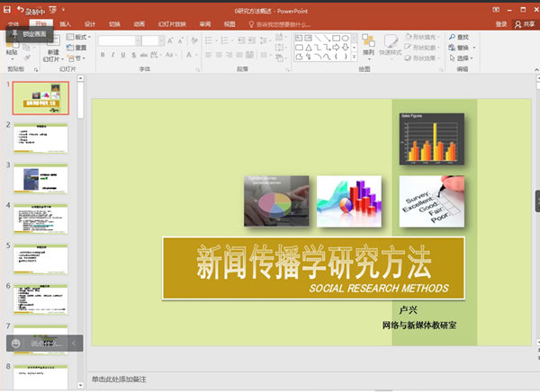Toggle Underline text formatting
This screenshot has height=392, width=540.
click(x=124, y=54)
